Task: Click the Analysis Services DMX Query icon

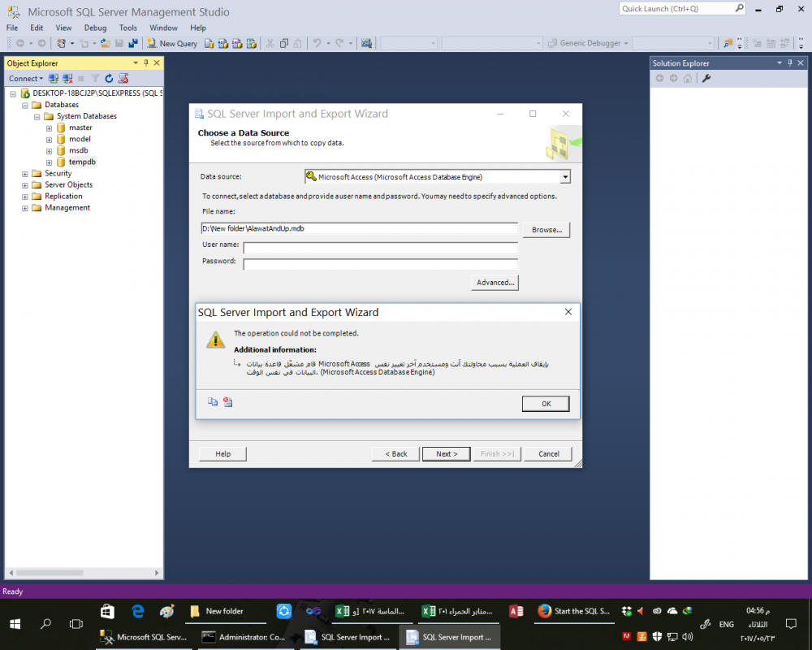Action: pyautogui.click(x=237, y=44)
